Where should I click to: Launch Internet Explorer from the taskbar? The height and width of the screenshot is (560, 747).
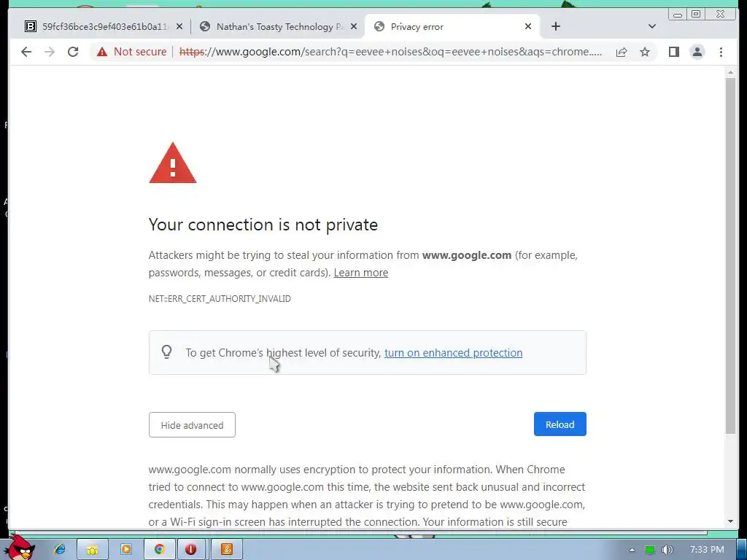60,550
